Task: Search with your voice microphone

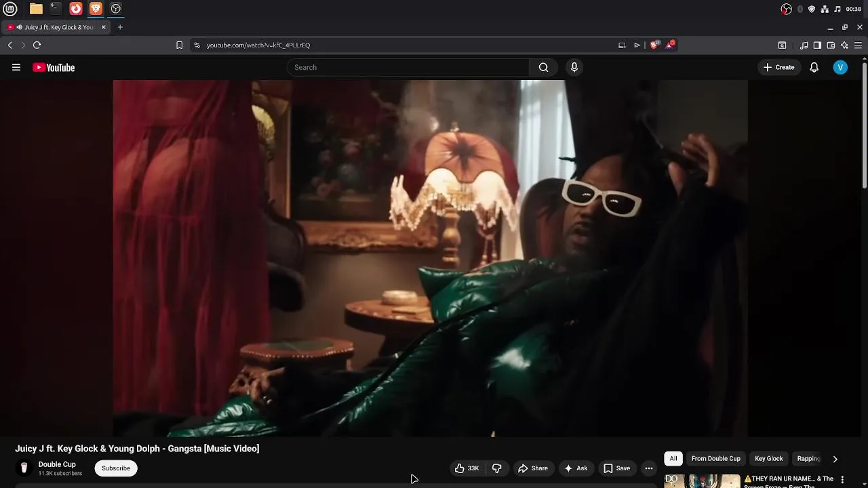Action: pyautogui.click(x=574, y=67)
